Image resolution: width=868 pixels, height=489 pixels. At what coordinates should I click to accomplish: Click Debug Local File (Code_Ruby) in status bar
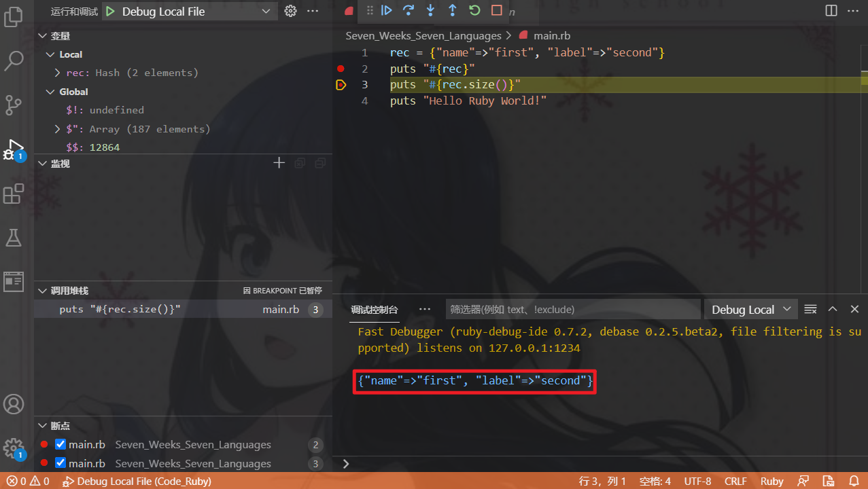click(136, 481)
